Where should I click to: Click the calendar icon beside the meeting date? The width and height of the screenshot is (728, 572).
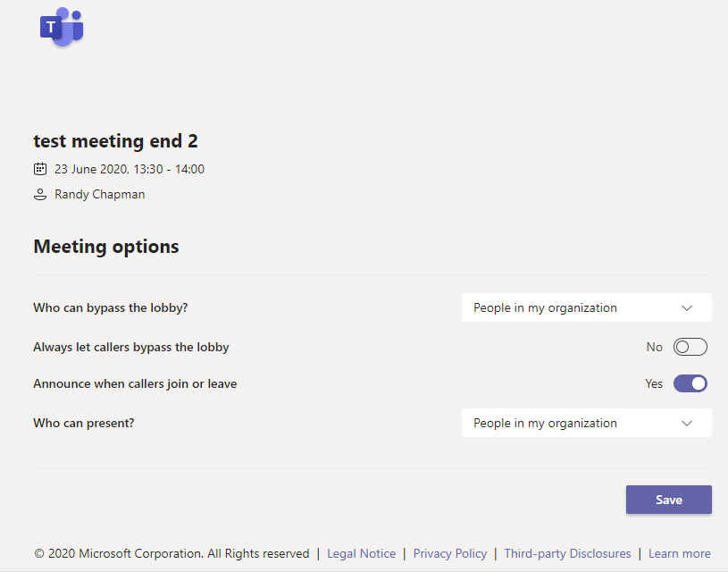[x=40, y=168]
